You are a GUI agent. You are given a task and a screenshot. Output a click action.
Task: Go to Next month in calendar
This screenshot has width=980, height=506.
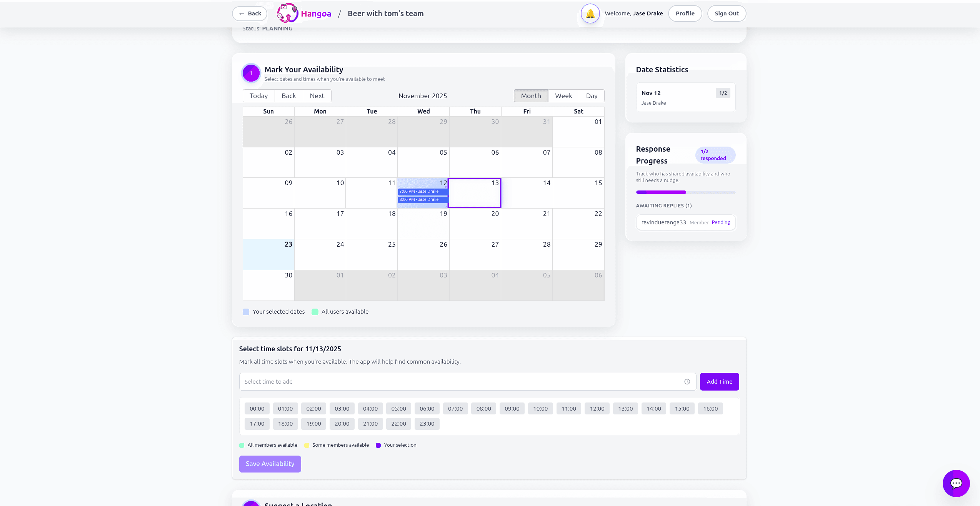(x=317, y=96)
